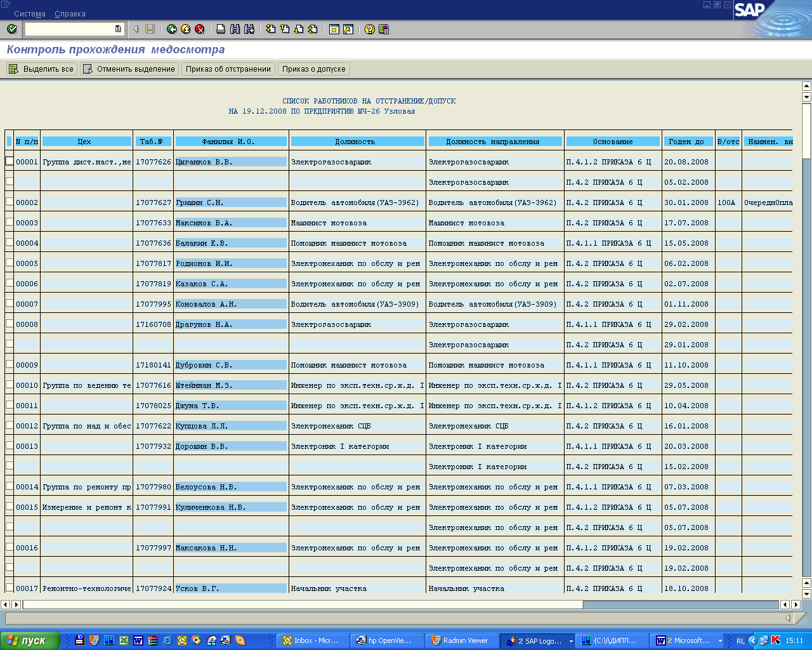The image size is (812, 650).
Task: Create a new session icon
Action: coord(334,29)
